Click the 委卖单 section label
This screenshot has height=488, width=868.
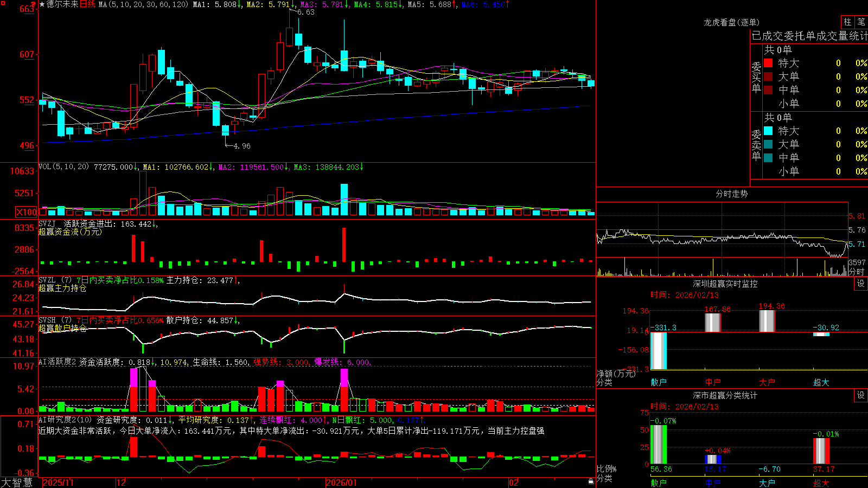[x=756, y=145]
